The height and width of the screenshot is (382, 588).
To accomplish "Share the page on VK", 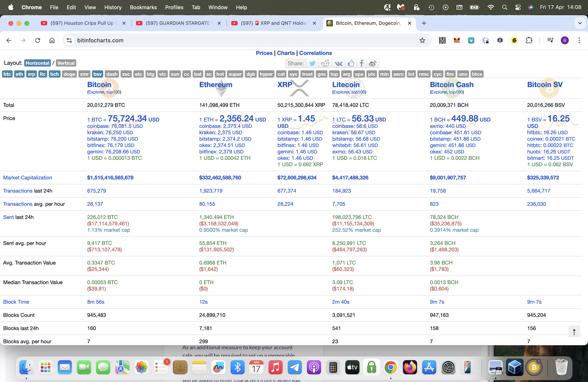I will point(338,63).
